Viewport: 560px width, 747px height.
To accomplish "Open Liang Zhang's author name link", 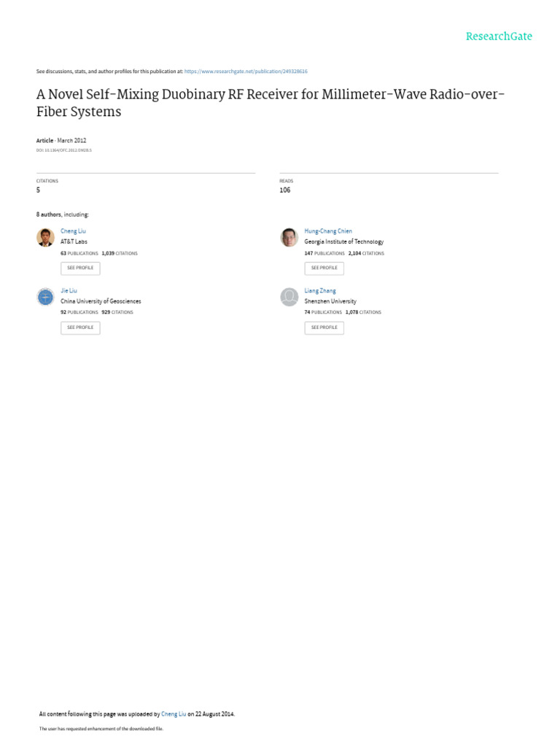I will 320,290.
